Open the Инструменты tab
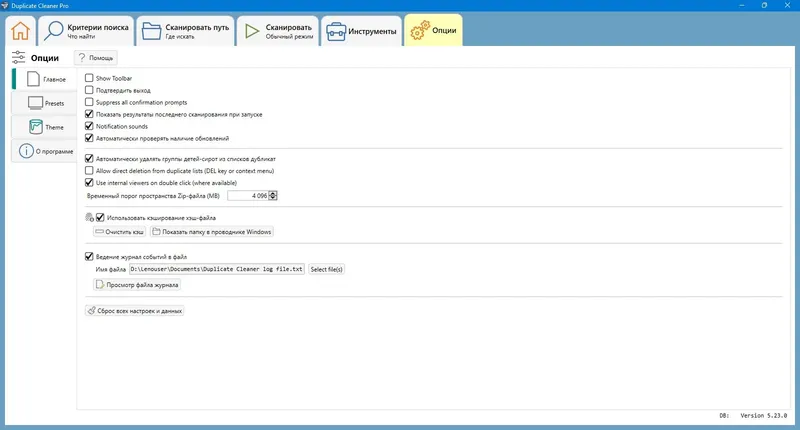The height and width of the screenshot is (430, 800). 361,31
